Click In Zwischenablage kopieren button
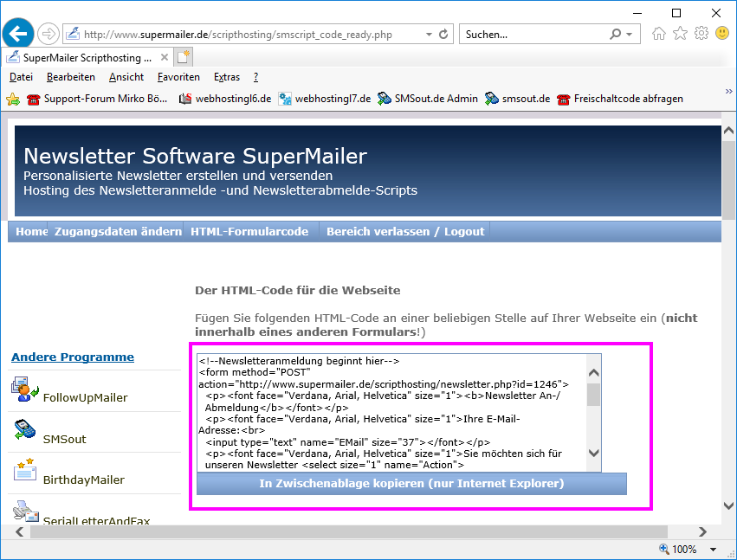Screen dimensions: 737x560 coord(411,484)
